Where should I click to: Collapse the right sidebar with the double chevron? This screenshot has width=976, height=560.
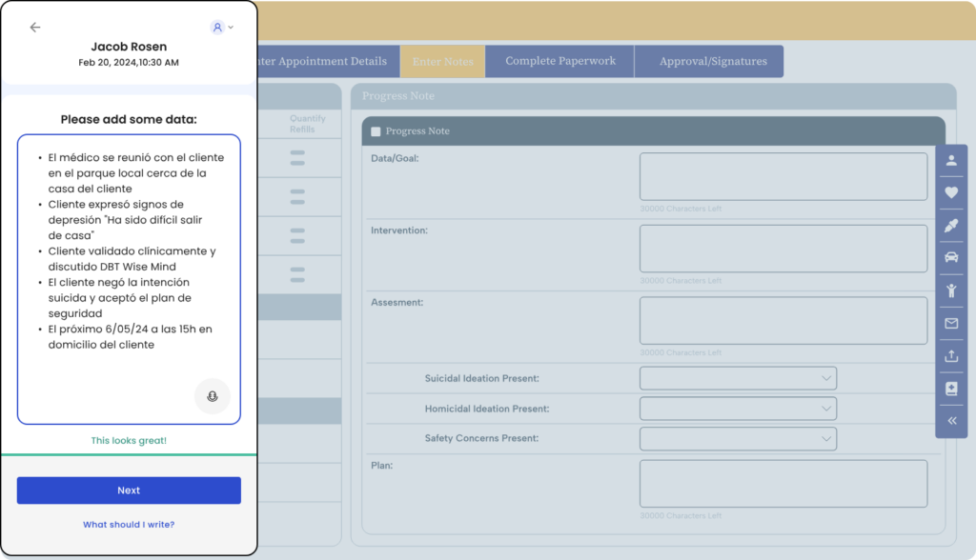coord(951,419)
